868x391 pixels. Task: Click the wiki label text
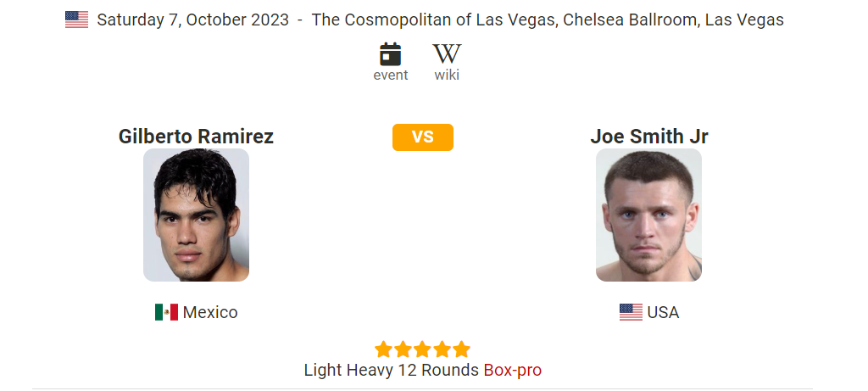coord(447,75)
